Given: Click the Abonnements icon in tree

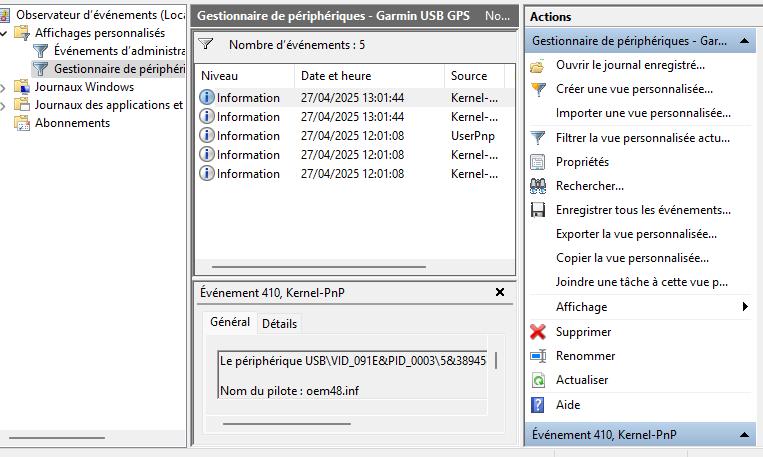Looking at the screenshot, I should (x=22, y=123).
